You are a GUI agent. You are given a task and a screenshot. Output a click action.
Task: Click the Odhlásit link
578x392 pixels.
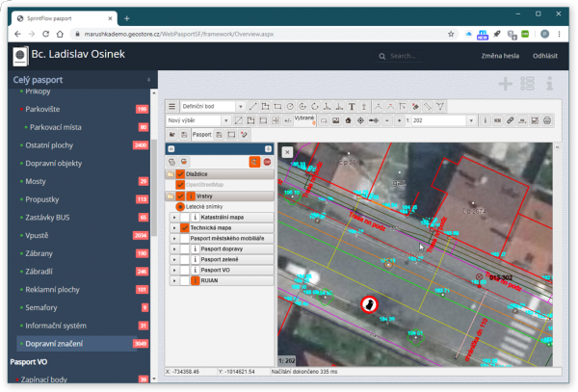point(545,56)
